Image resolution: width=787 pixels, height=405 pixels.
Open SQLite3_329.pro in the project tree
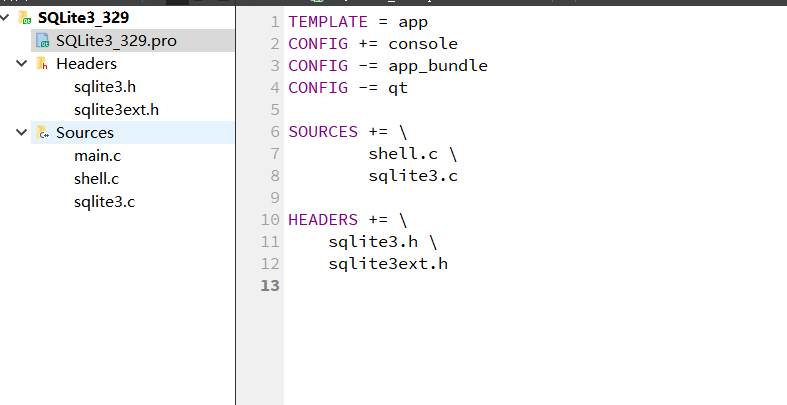tap(116, 41)
